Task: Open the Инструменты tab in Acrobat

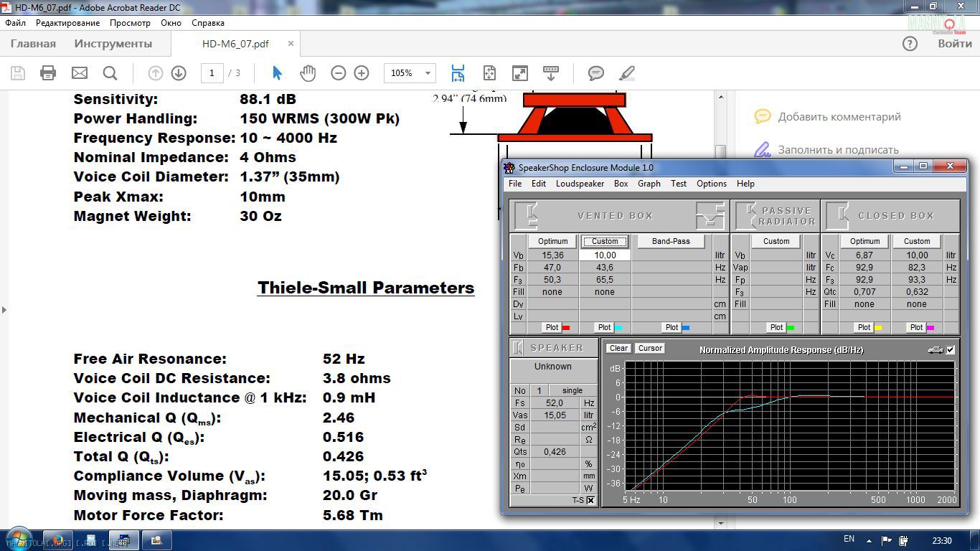Action: tap(113, 44)
